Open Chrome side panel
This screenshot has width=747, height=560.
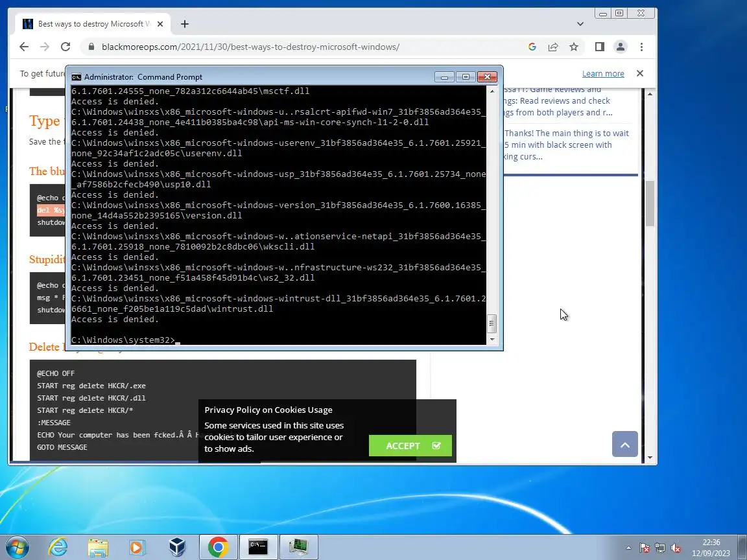600,47
